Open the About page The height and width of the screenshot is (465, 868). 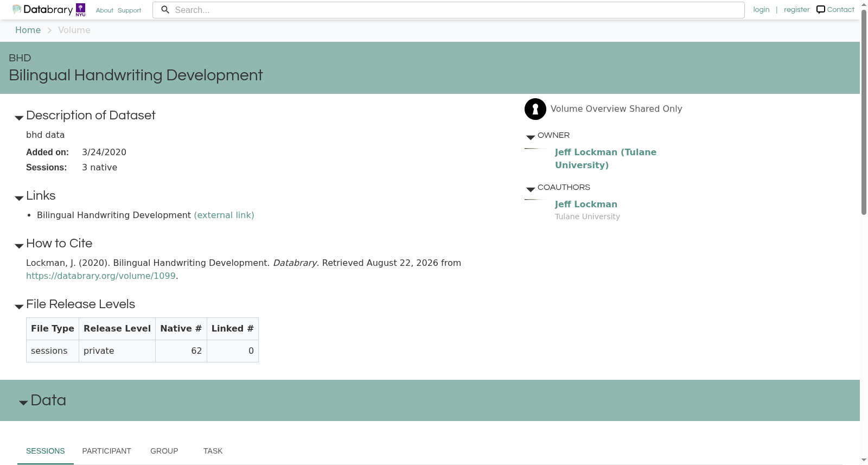click(105, 10)
